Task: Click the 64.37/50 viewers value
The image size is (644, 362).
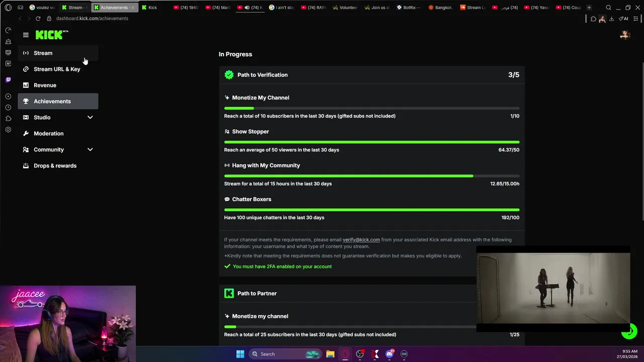Action: point(509,150)
